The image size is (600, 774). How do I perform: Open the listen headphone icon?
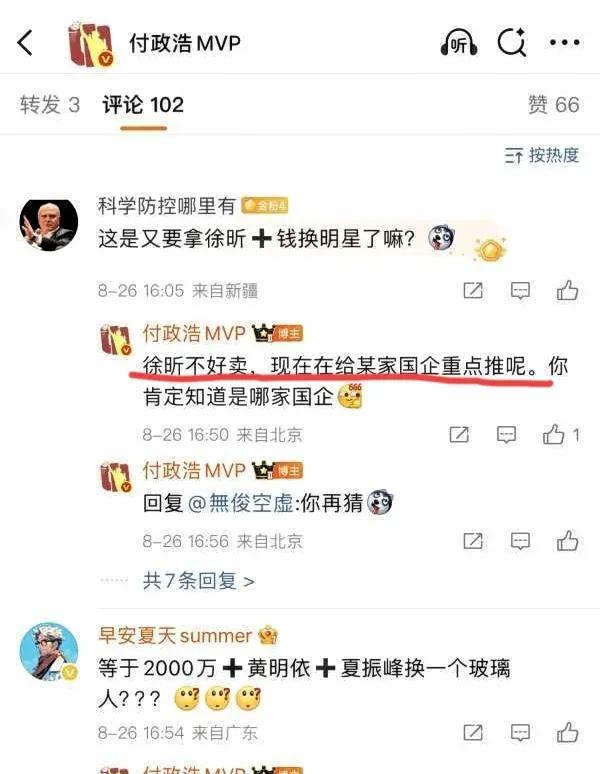pos(459,42)
